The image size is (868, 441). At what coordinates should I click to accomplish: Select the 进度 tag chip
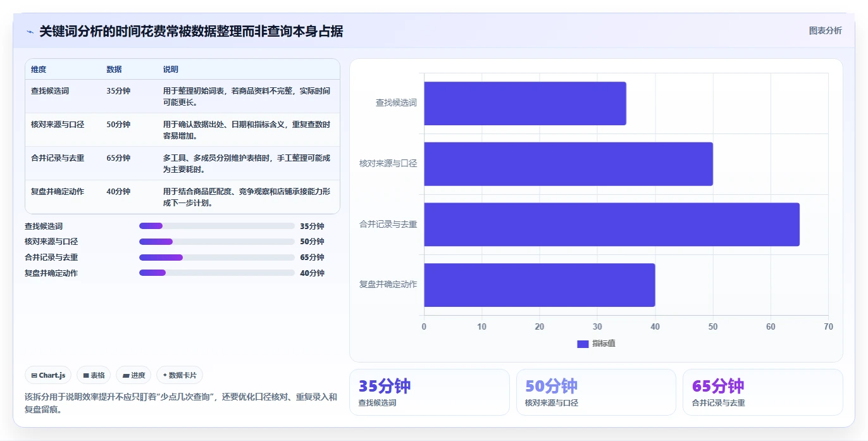pos(133,375)
